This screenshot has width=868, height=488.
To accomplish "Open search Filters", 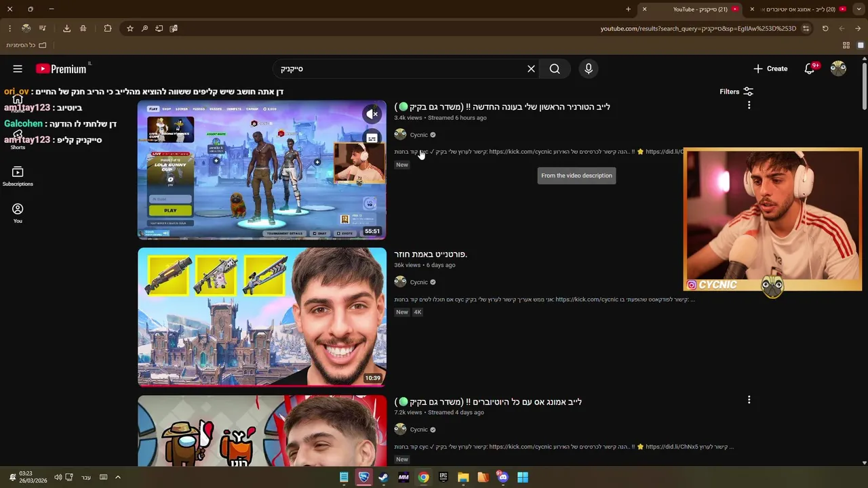I will pos(736,91).
